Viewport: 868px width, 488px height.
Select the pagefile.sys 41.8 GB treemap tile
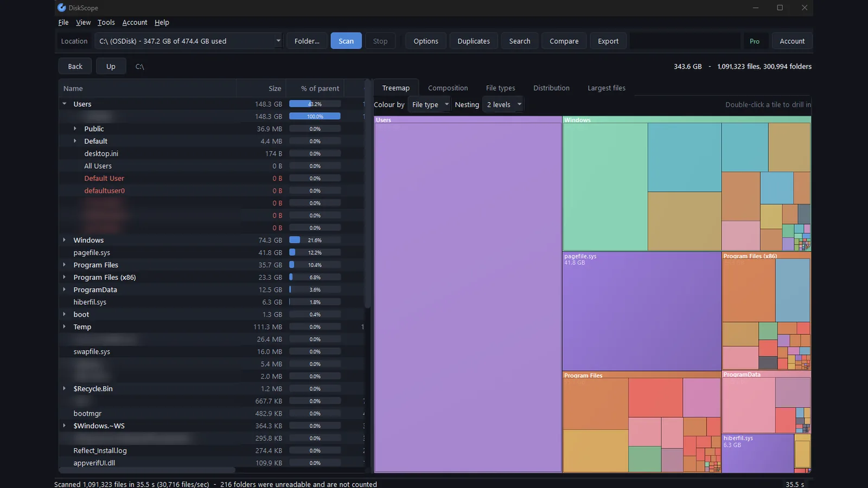(x=642, y=312)
